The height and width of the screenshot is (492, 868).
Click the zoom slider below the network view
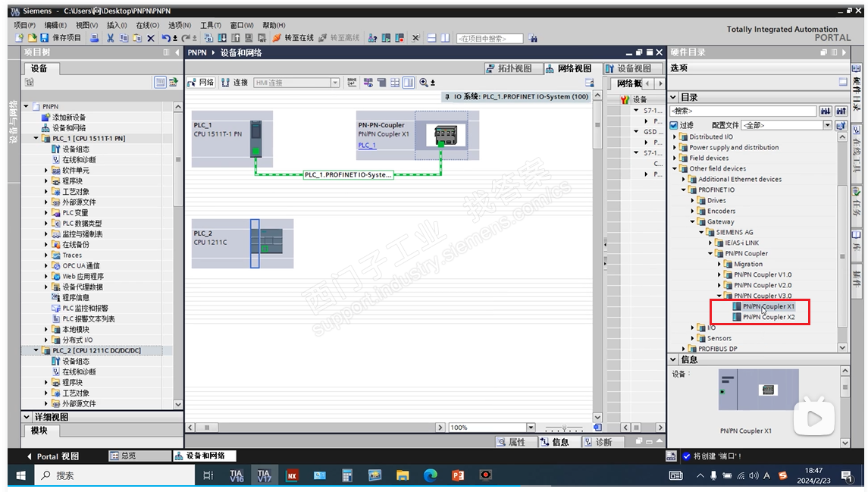pyautogui.click(x=564, y=428)
